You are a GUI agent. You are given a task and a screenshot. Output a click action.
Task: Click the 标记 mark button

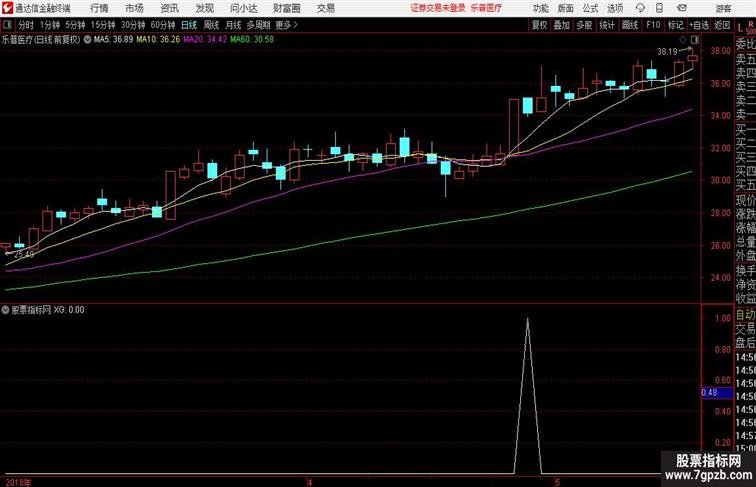pos(675,25)
